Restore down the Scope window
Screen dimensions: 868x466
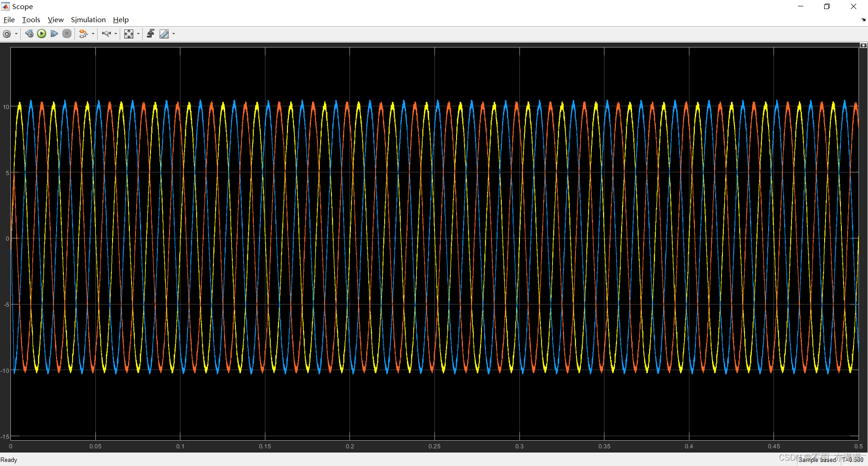(827, 6)
